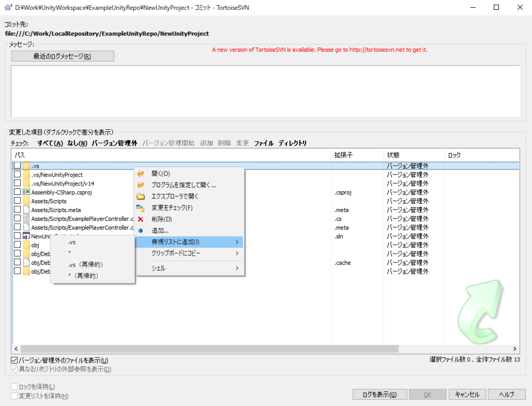Viewport: 532px width, 406px height.
Task: Click the .vs/NewUnityProject/v14 folder icon
Action: tap(26, 184)
